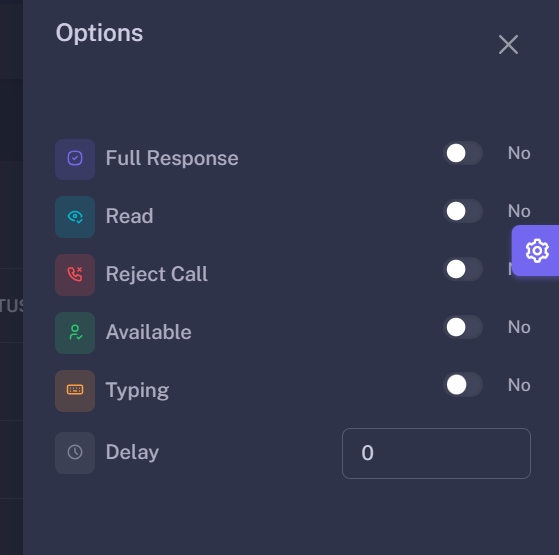Screen dimensions: 559x555
Task: Click the Full Response checkmark icon
Action: click(x=75, y=159)
